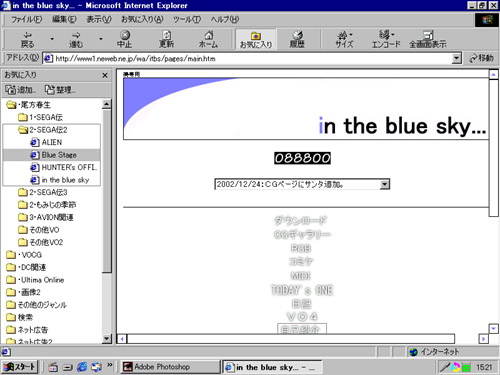Image resolution: width=500 pixels, height=375 pixels.
Task: Click the VO4 page link
Action: pos(302,317)
